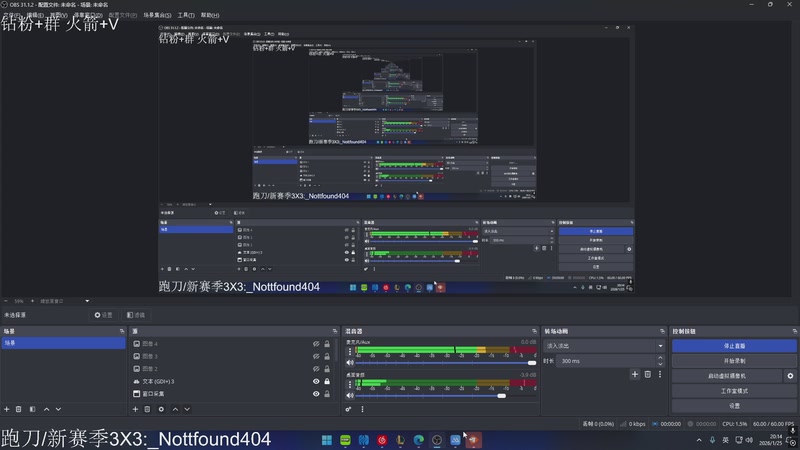Open the 视图(V) menu

58,15
